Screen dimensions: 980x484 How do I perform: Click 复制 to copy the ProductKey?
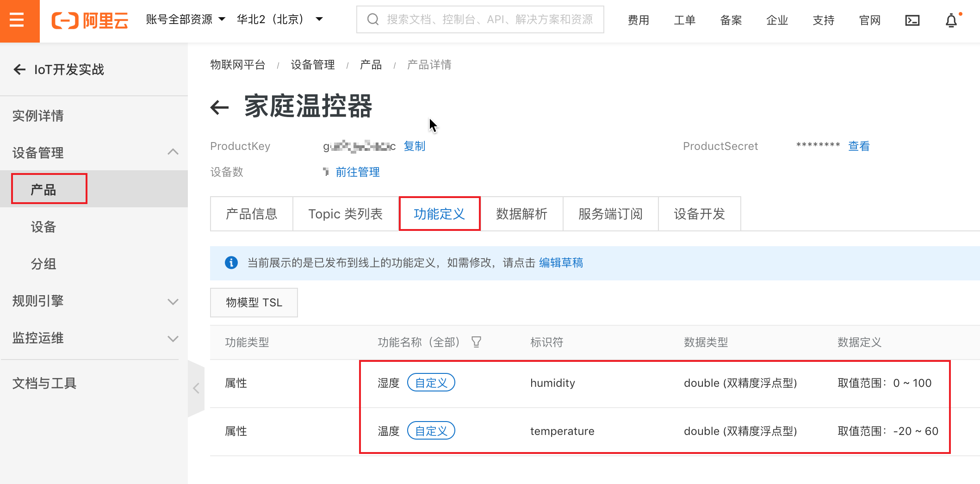pyautogui.click(x=414, y=146)
